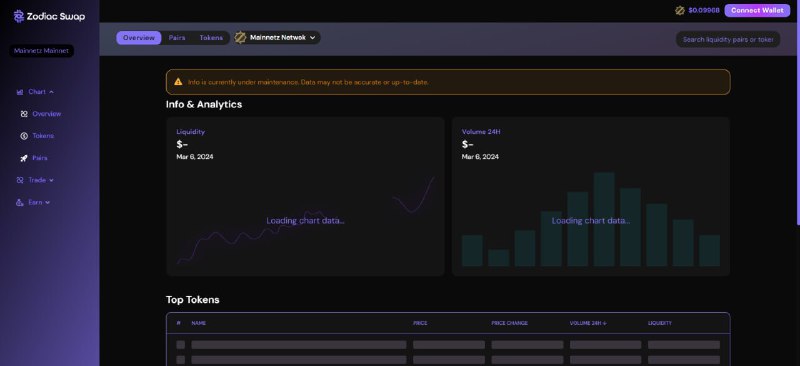Screen dimensions: 800x366
Task: Expand the Earn menu chevron
Action: click(48, 203)
